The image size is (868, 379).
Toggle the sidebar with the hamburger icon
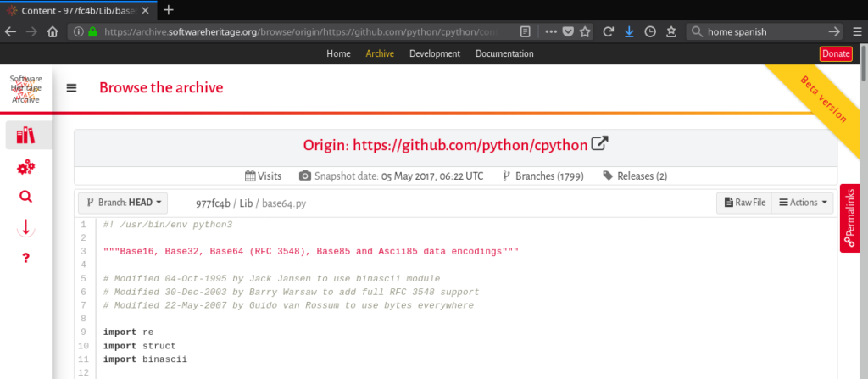[x=72, y=88]
